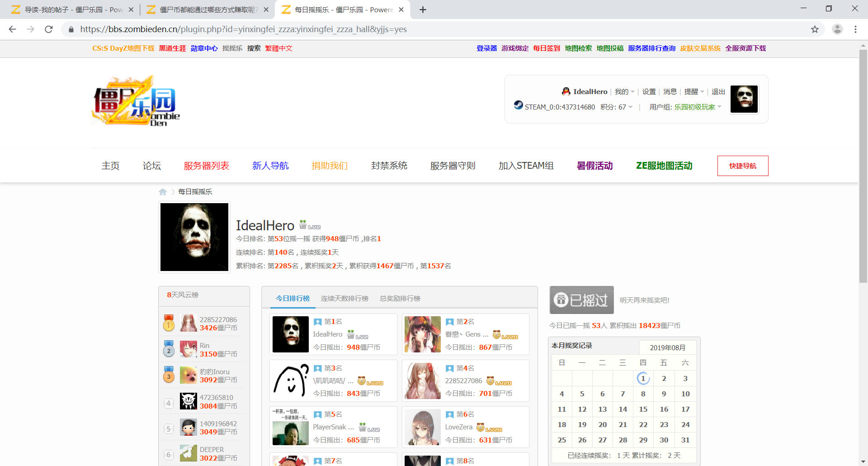The height and width of the screenshot is (466, 868).
Task: Open 服务器列表 in the main navigation
Action: point(206,166)
